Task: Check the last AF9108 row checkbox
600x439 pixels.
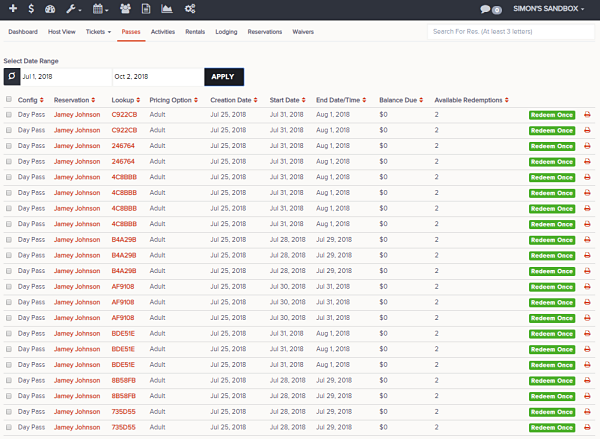Action: coord(9,318)
